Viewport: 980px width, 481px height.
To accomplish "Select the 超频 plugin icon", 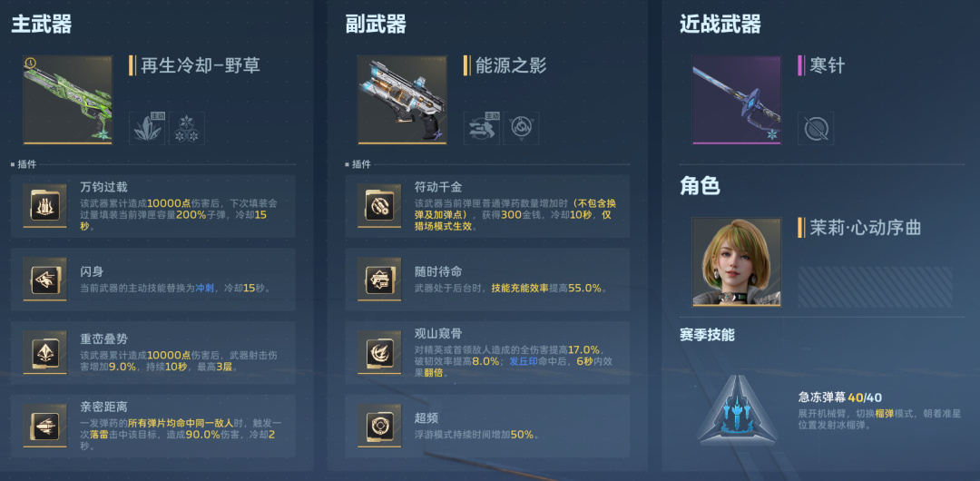I will coord(379,426).
